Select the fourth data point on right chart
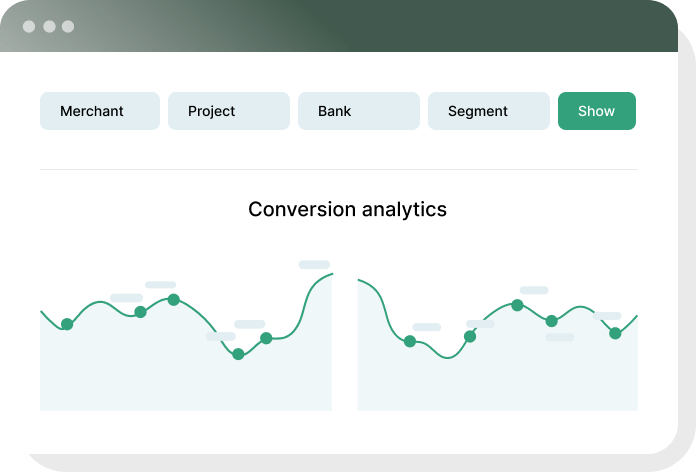Image resolution: width=696 pixels, height=472 pixels. (551, 321)
